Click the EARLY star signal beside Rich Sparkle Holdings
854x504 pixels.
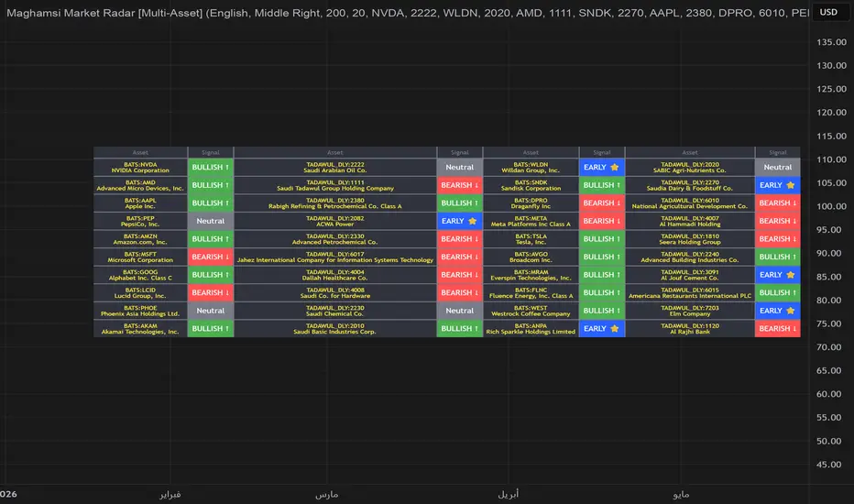point(602,329)
